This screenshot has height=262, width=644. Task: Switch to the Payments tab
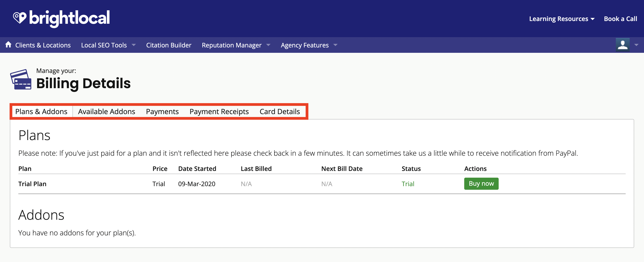point(162,111)
